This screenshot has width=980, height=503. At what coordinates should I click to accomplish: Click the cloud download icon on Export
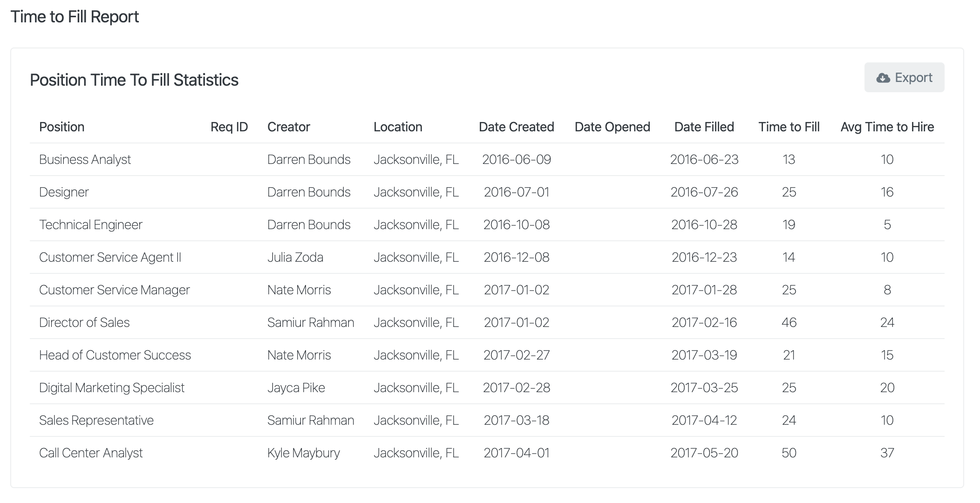(883, 78)
